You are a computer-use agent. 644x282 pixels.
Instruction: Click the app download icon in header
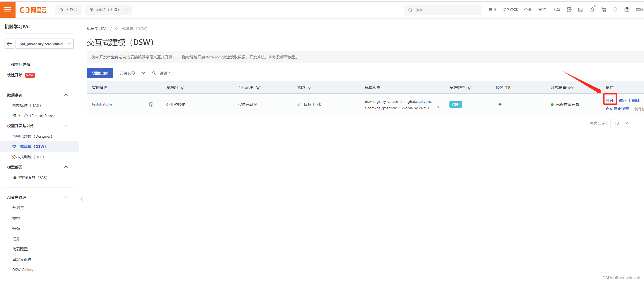pyautogui.click(x=569, y=10)
